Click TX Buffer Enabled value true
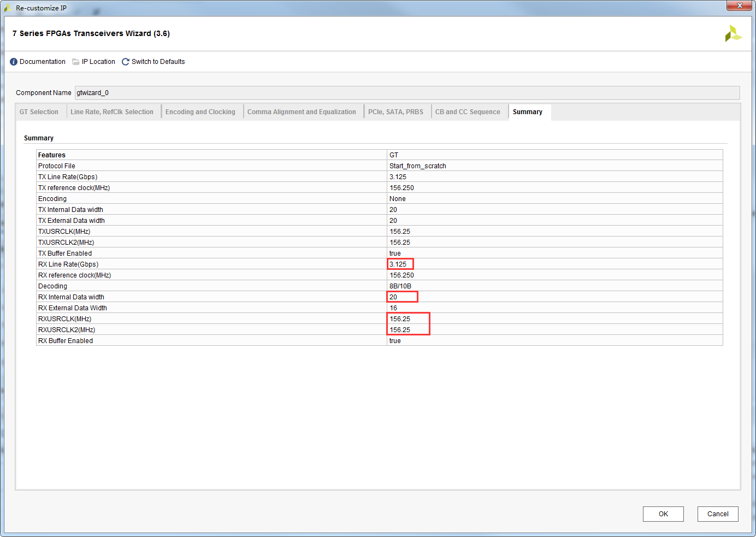The width and height of the screenshot is (756, 537). pyautogui.click(x=395, y=253)
